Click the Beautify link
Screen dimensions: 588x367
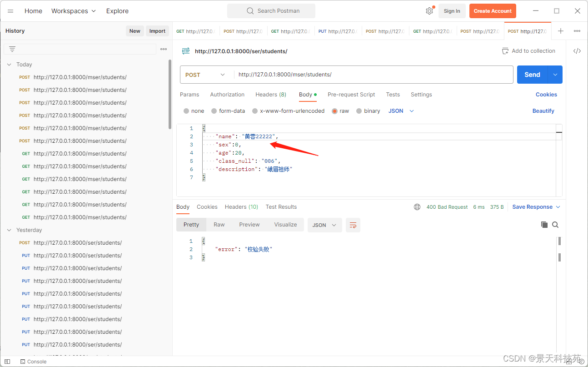pos(543,111)
